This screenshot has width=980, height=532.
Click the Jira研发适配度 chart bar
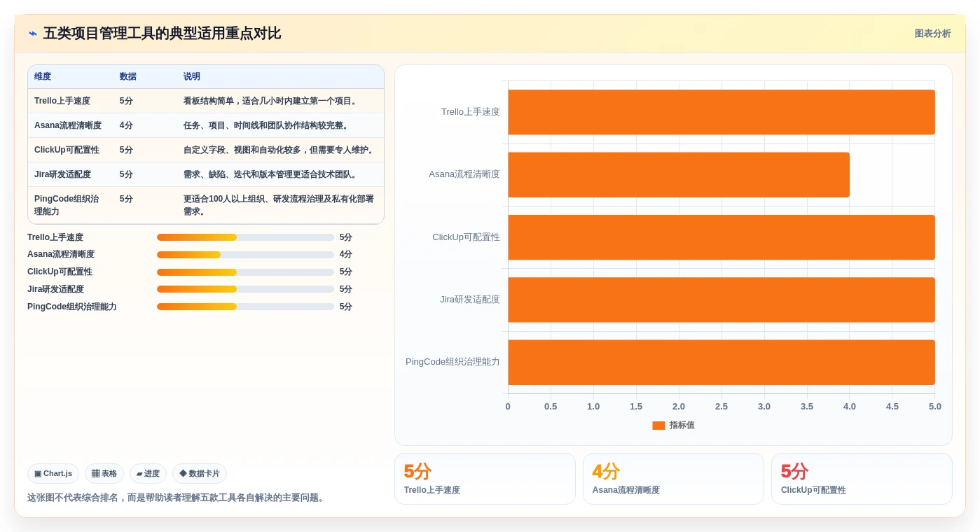[x=722, y=300]
